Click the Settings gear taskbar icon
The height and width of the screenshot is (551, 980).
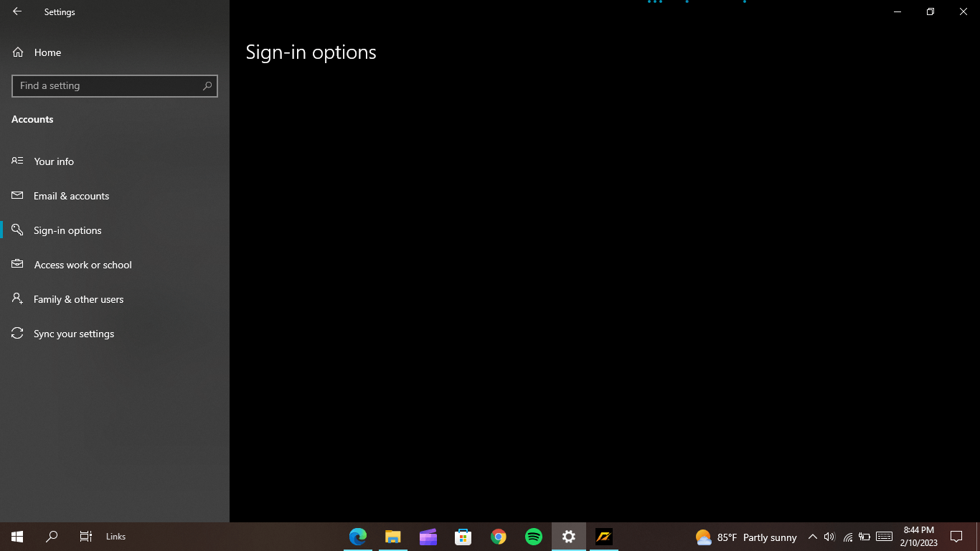(569, 537)
